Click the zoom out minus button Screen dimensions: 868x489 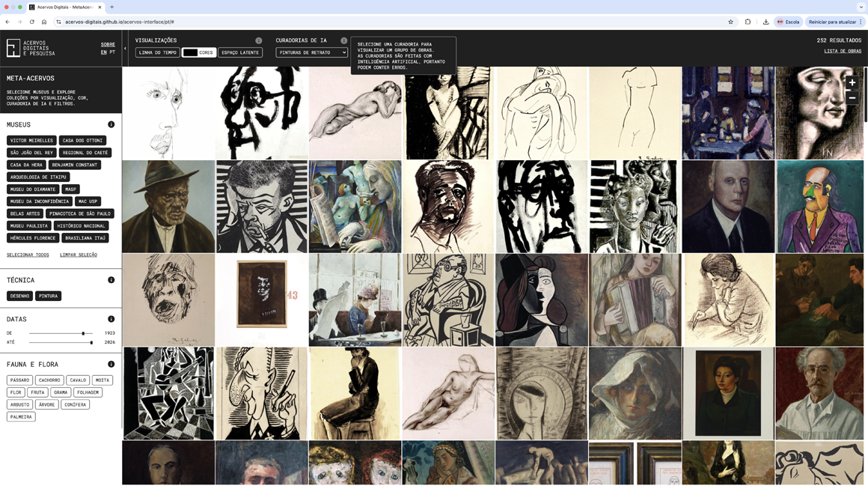(x=852, y=98)
